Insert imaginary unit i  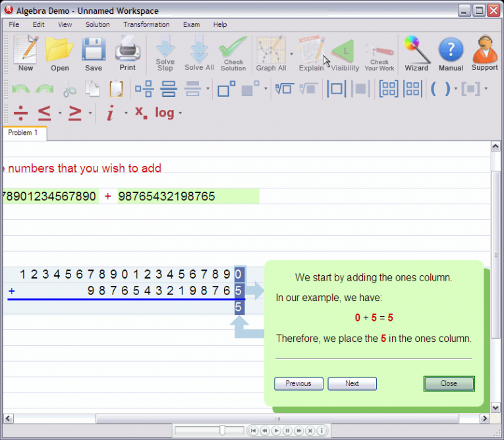tap(110, 113)
